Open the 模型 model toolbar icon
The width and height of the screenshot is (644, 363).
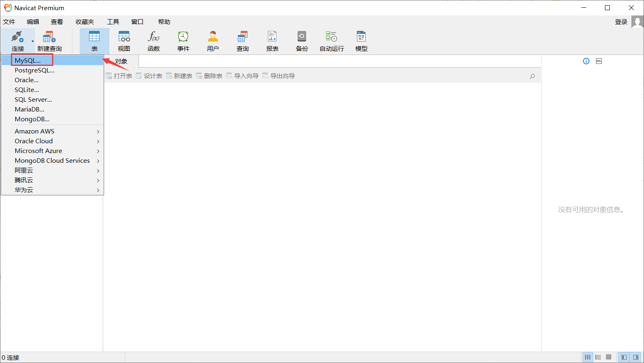pyautogui.click(x=361, y=37)
